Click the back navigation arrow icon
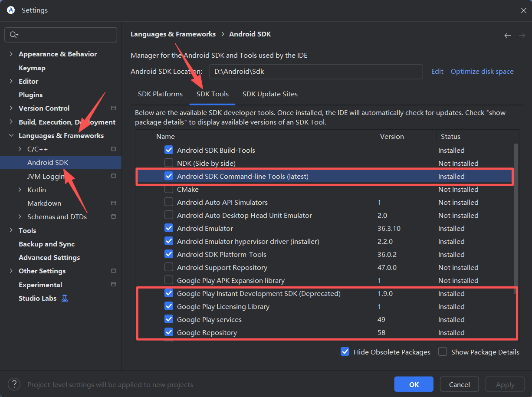The height and width of the screenshot is (397, 532). [507, 36]
